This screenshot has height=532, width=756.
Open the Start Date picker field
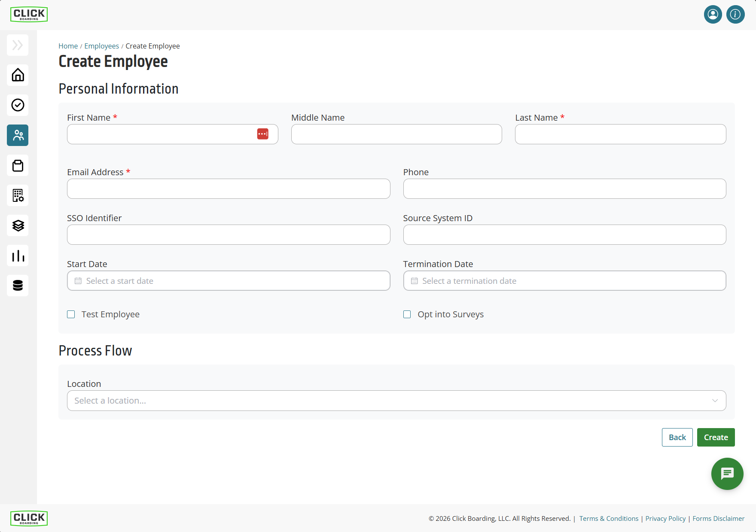click(x=229, y=280)
